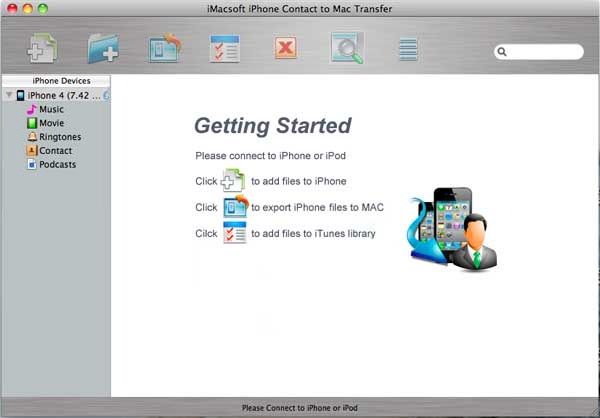Click inside the toolbar search field
This screenshot has height=418, width=600.
point(539,52)
